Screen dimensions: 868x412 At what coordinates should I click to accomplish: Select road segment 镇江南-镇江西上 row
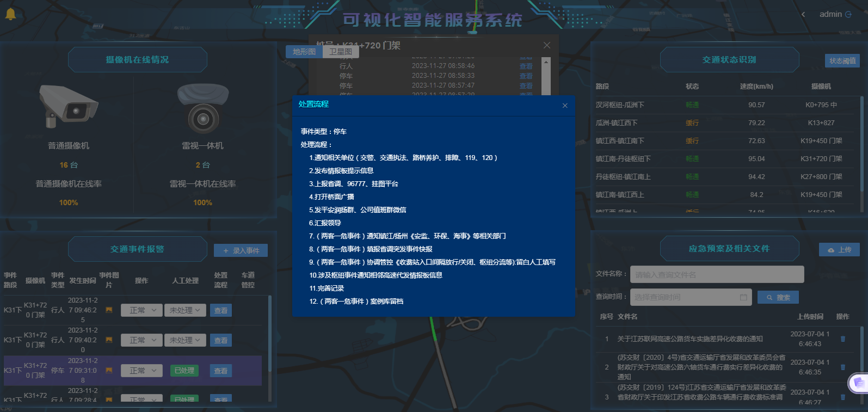[725, 194]
